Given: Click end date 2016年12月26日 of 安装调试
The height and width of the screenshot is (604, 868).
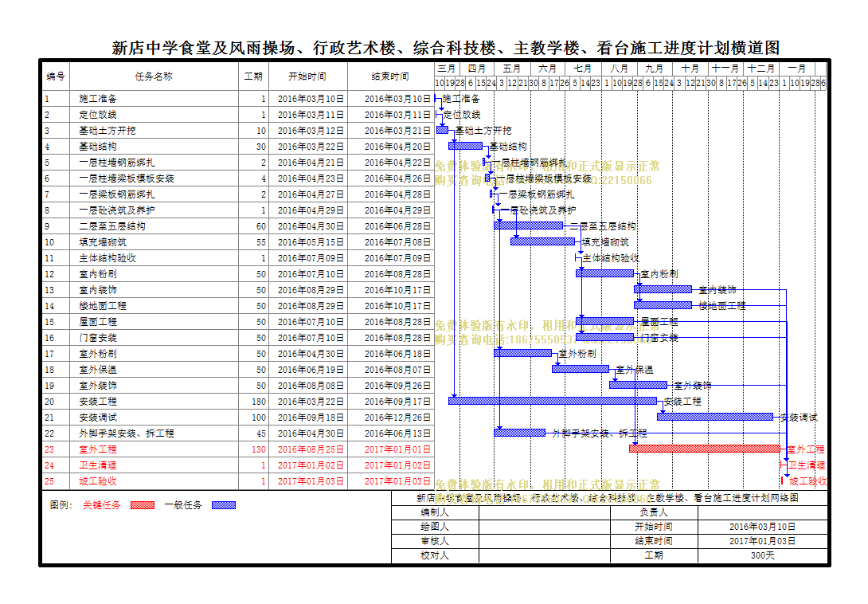Looking at the screenshot, I should (397, 418).
